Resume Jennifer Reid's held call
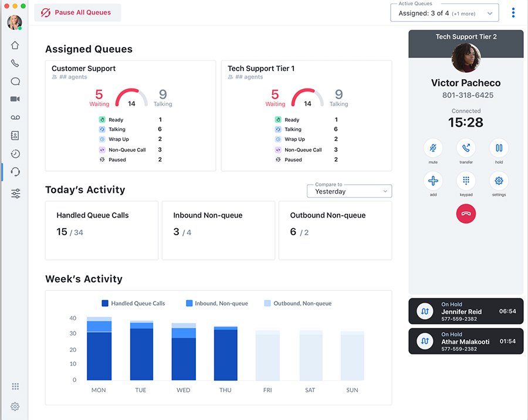The image size is (528, 420). (425, 311)
